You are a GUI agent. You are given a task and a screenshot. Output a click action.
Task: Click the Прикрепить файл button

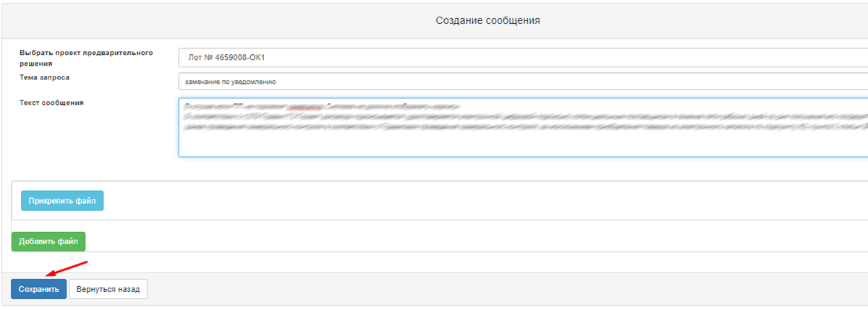tap(62, 201)
